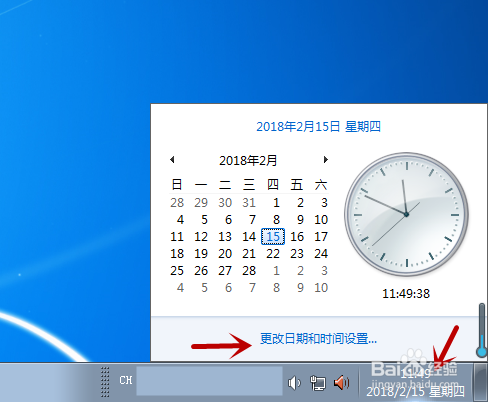Click the empty language bar input area
Viewport: 488px width, 402px height.
point(210,381)
